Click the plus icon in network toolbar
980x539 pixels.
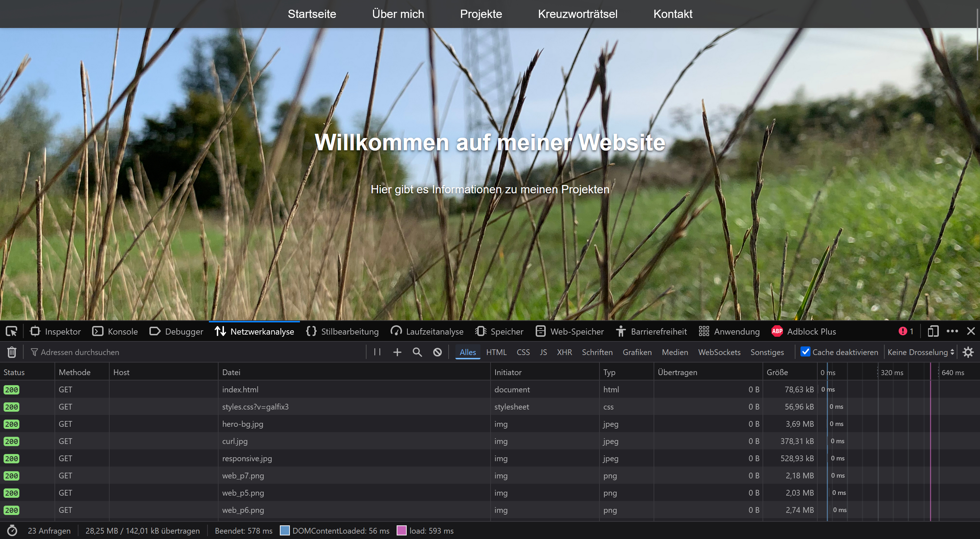click(x=397, y=352)
